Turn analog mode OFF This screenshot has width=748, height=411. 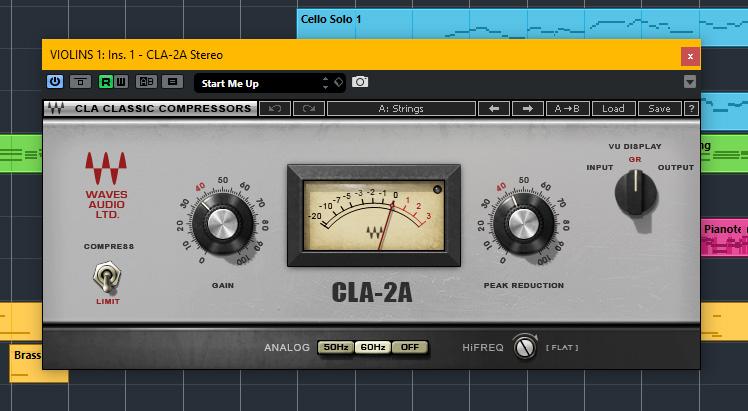(410, 347)
